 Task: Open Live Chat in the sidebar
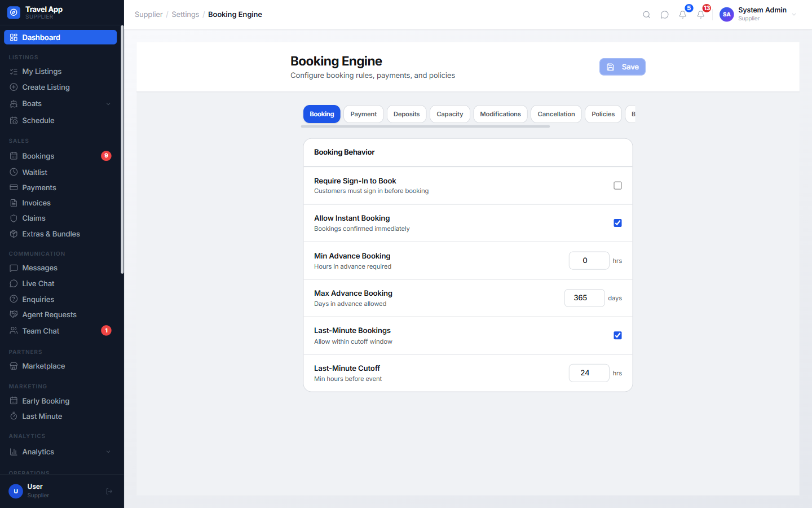pyautogui.click(x=60, y=284)
